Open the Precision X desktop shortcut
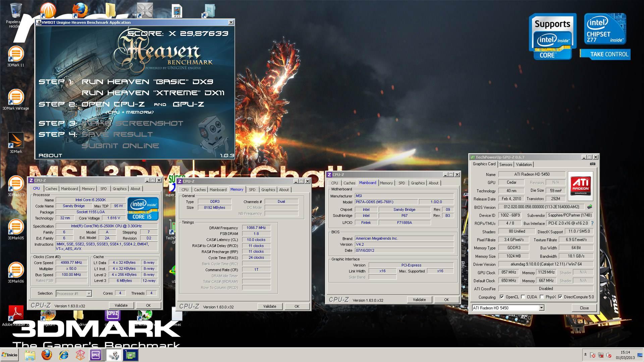 [x=145, y=10]
